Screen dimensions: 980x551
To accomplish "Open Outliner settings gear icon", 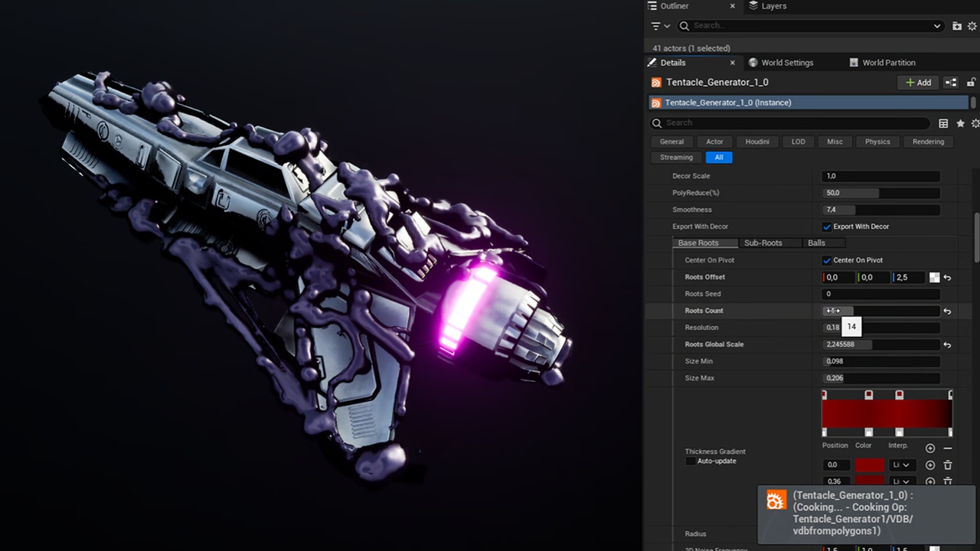I will tap(972, 26).
